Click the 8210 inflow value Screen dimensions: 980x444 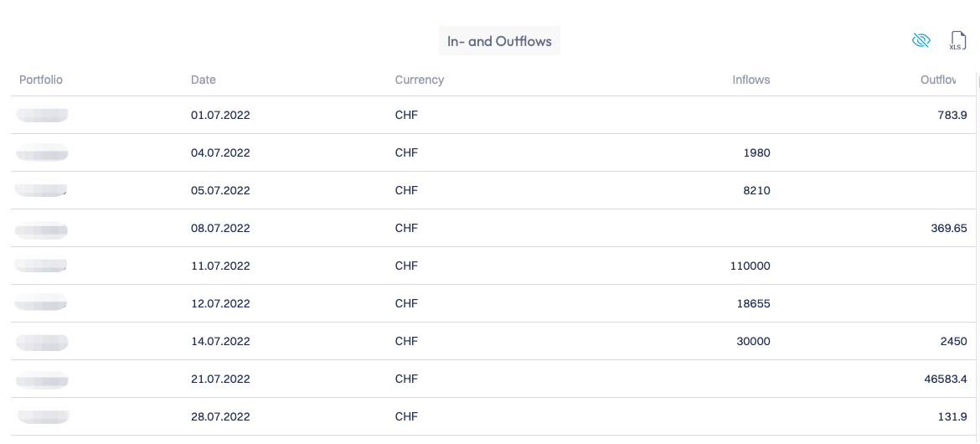[756, 190]
